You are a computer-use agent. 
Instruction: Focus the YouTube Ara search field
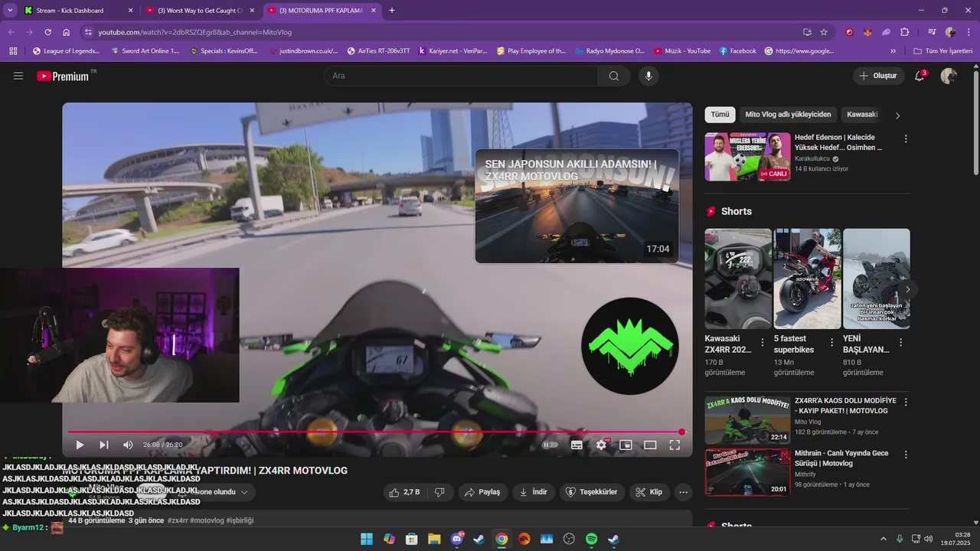tap(461, 76)
